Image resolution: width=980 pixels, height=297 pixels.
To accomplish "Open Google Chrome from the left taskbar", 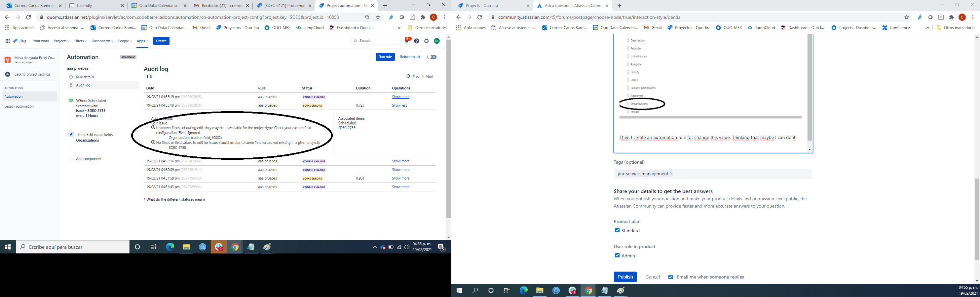I will [x=235, y=247].
